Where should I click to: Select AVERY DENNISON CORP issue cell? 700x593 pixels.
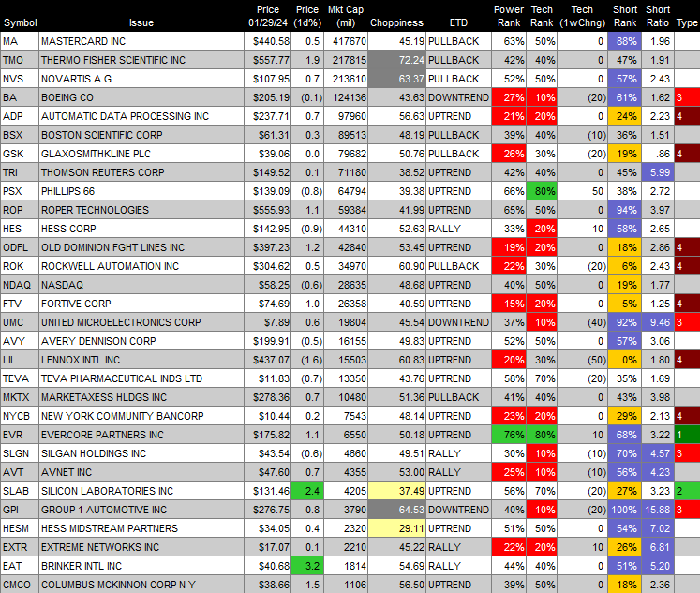point(141,341)
